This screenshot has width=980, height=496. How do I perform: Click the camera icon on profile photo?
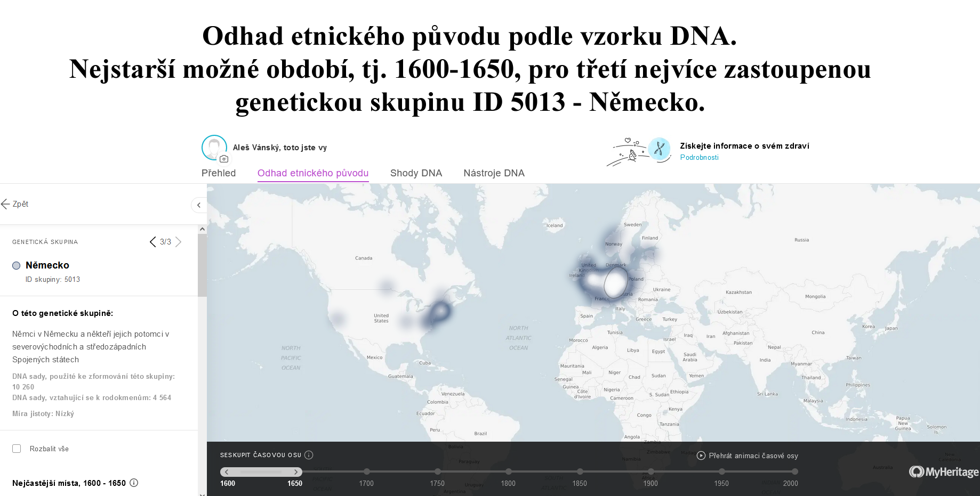[x=224, y=159]
